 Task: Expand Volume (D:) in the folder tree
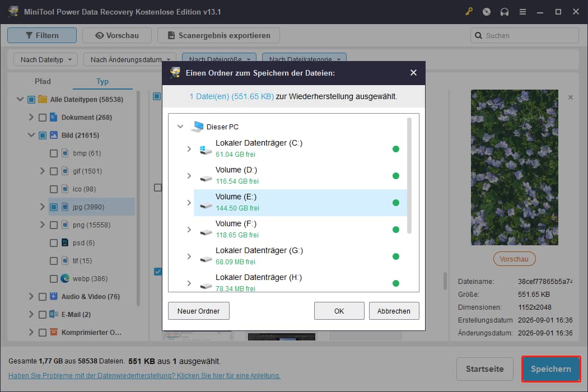coord(189,176)
